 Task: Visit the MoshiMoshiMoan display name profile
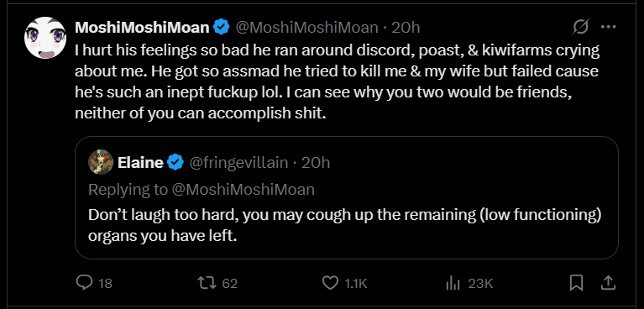coord(142,28)
